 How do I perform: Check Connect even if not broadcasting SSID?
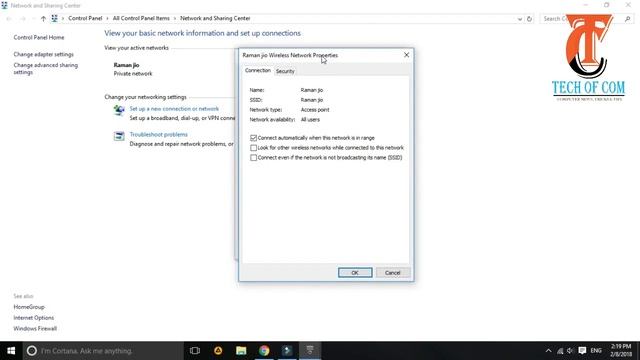[253, 158]
